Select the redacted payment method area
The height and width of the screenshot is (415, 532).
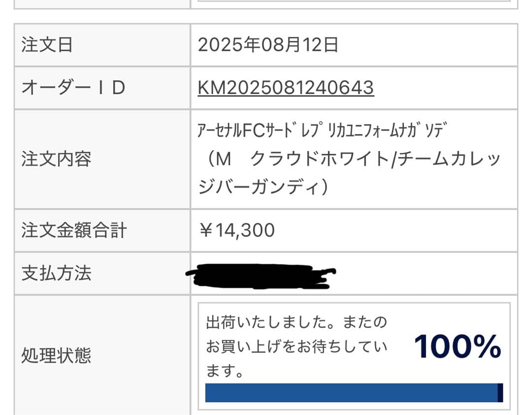point(264,274)
